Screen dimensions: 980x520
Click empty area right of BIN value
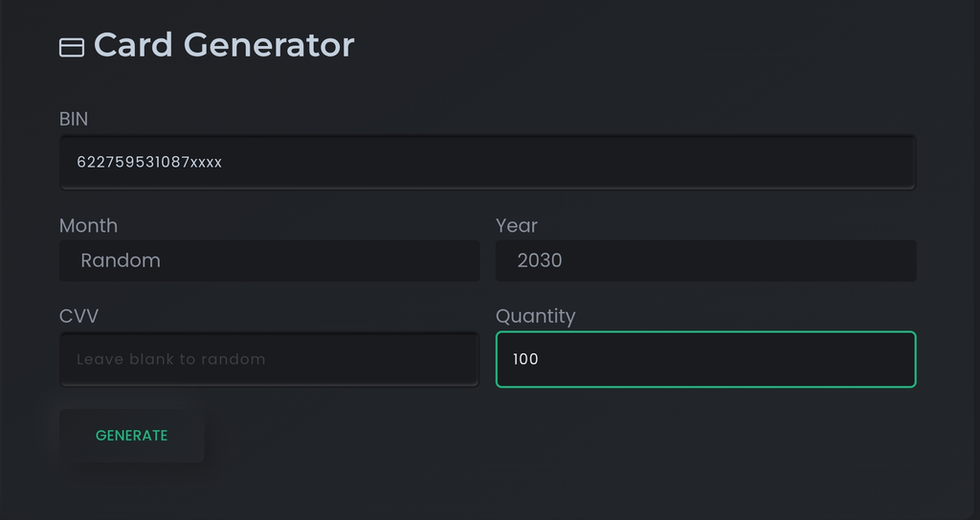pos(563,162)
